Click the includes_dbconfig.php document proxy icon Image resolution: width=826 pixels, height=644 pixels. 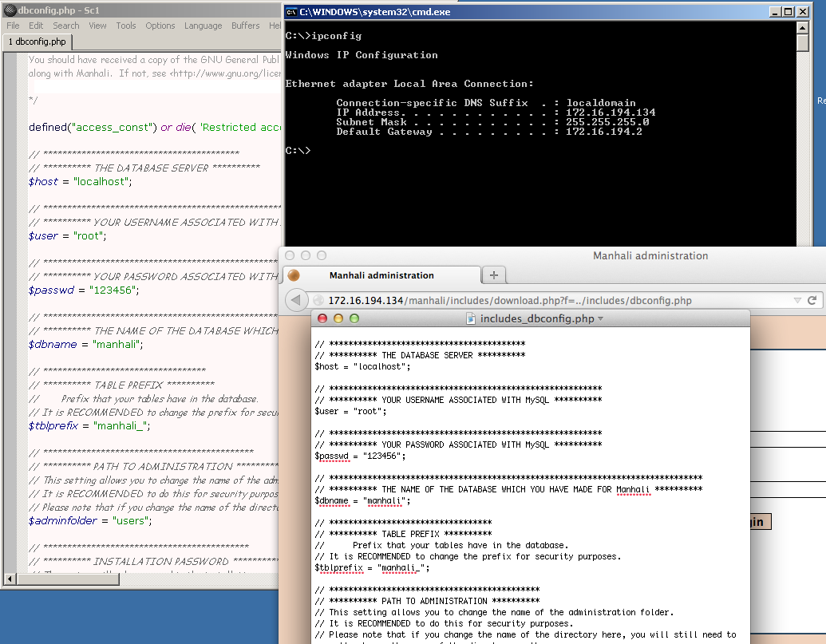click(471, 318)
